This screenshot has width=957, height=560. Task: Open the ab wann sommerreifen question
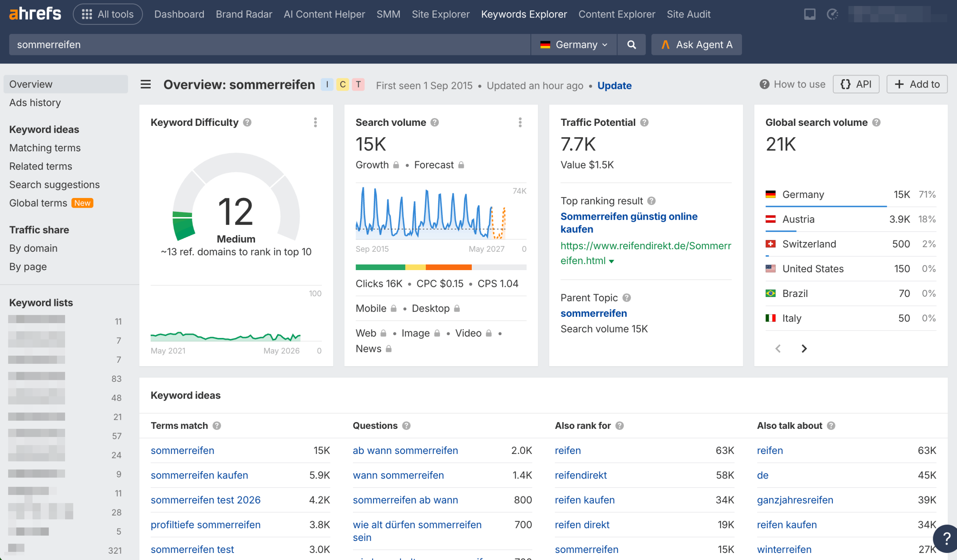tap(405, 450)
